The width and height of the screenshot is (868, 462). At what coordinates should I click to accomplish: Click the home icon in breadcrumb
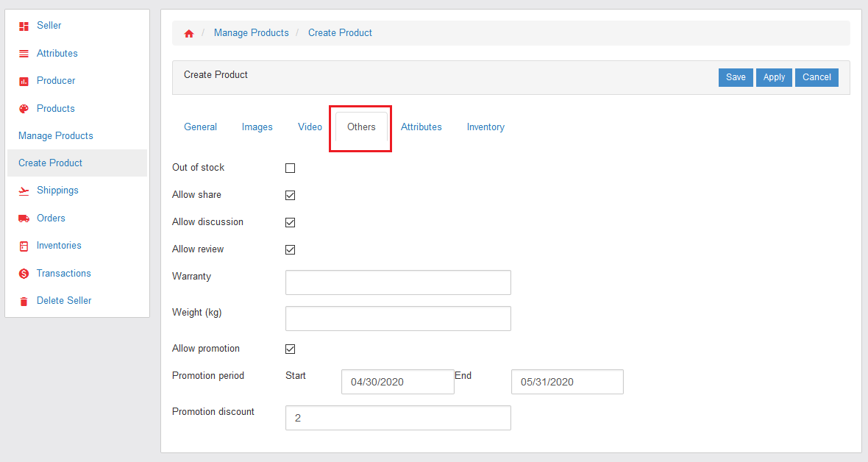(x=189, y=33)
